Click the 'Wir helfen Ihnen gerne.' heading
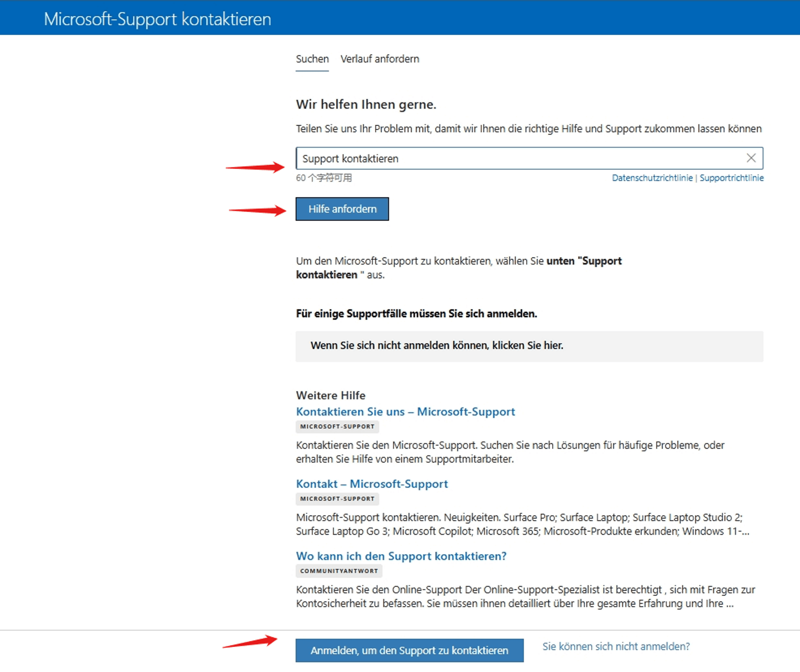The width and height of the screenshot is (800, 672). pos(365,105)
